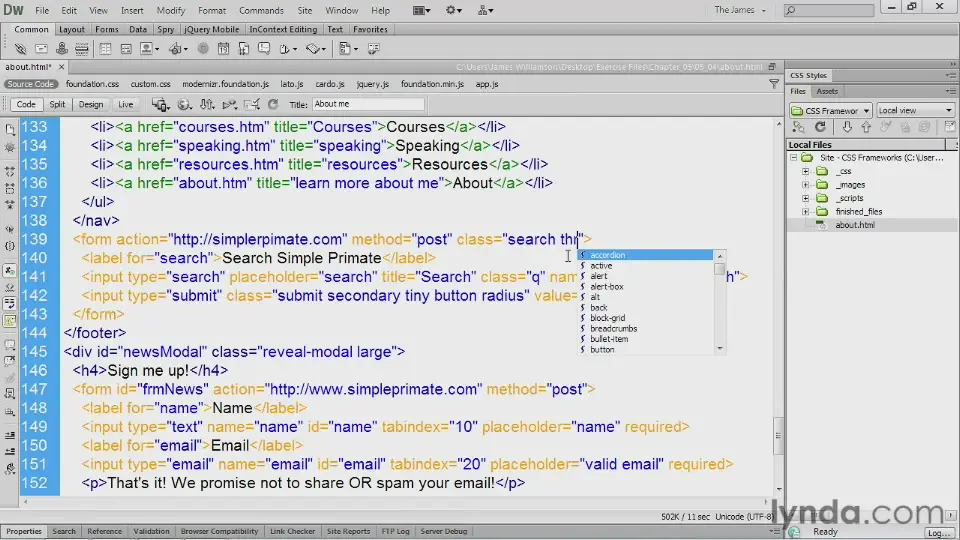This screenshot has height=540, width=960.
Task: Click the Title input field
Action: point(367,104)
